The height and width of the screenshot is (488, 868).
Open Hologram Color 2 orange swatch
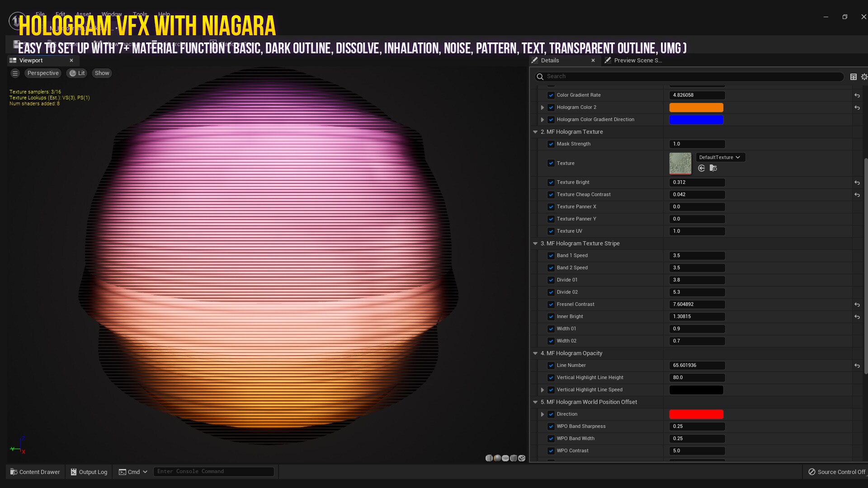pyautogui.click(x=696, y=108)
